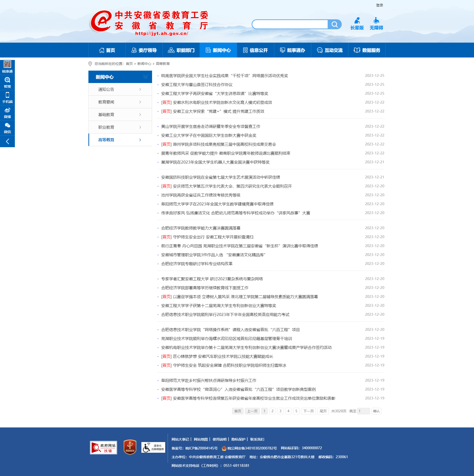Open the 数据服务 nav tab
This screenshot has width=474, height=476.
point(367,50)
